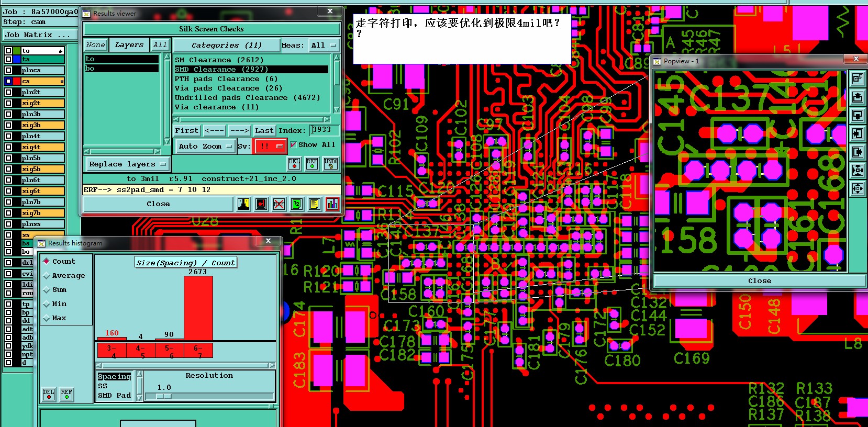Click the DEL icon in Results viewer
Image resolution: width=868 pixels, height=427 pixels.
[294, 164]
